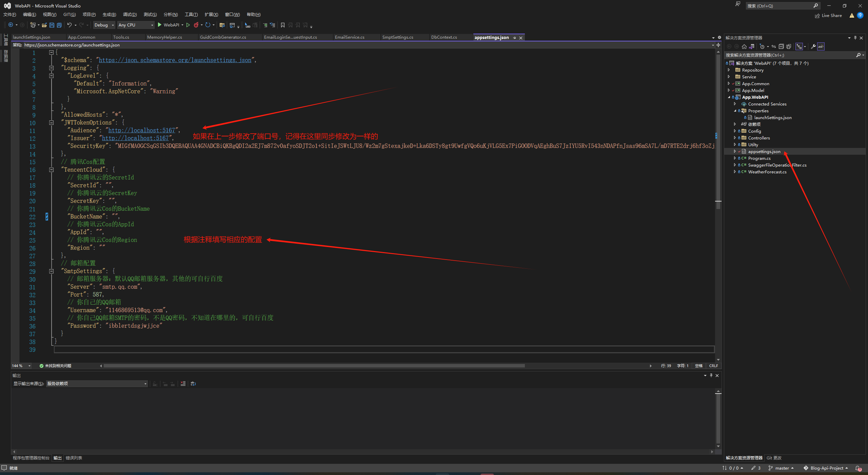The width and height of the screenshot is (868, 475).
Task: Click the top search box (Ctrl+Q)
Action: pos(783,6)
